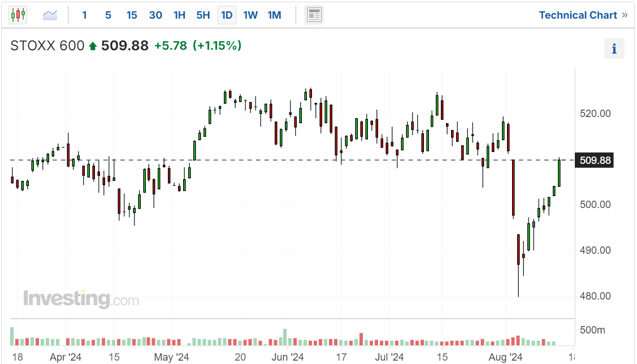Click the 500m volume axis label
This screenshot has width=637, height=364.
pyautogui.click(x=593, y=330)
